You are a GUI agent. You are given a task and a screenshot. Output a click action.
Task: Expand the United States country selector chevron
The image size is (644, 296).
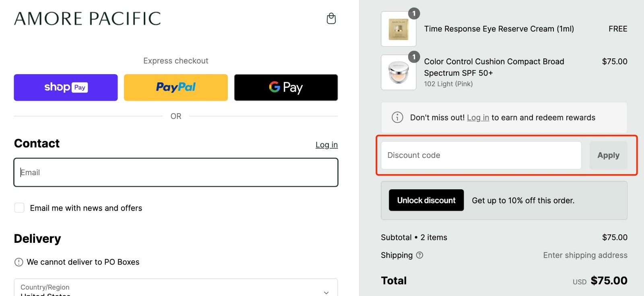click(x=326, y=293)
